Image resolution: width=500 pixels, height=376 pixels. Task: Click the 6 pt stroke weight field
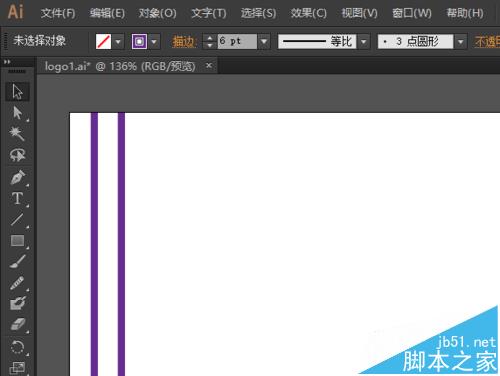(x=237, y=42)
